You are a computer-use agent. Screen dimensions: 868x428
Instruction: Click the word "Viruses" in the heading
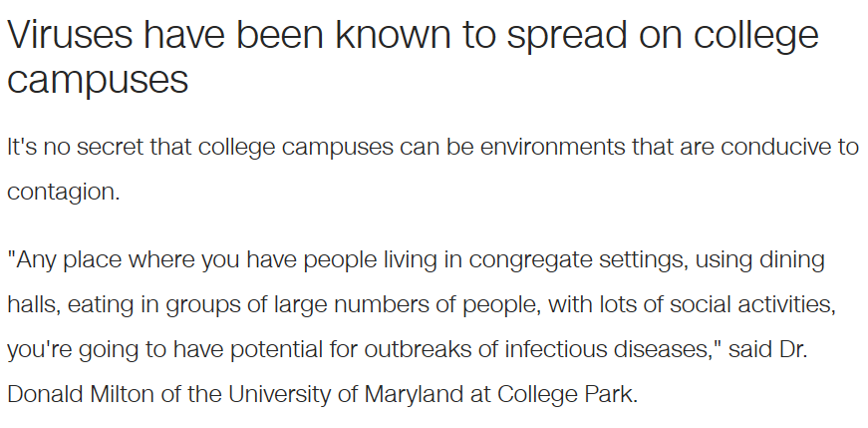point(71,34)
